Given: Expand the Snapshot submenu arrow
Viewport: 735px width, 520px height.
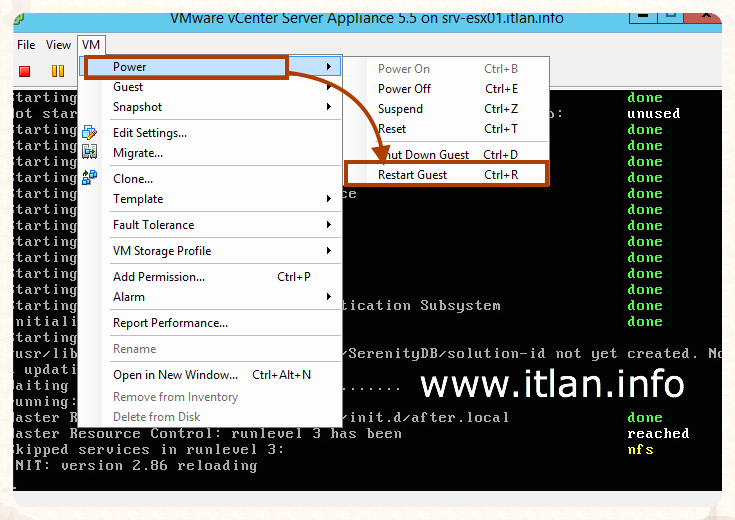Looking at the screenshot, I should (329, 107).
